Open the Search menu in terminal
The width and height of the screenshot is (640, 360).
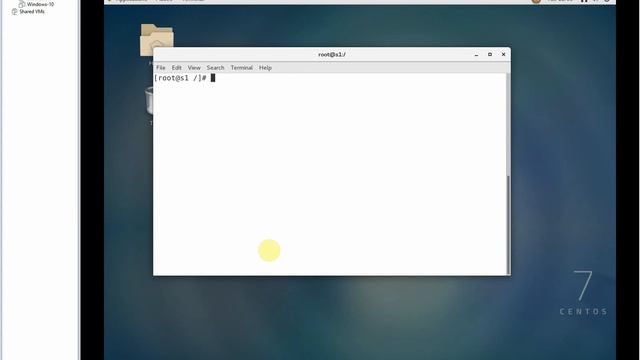coord(216,68)
